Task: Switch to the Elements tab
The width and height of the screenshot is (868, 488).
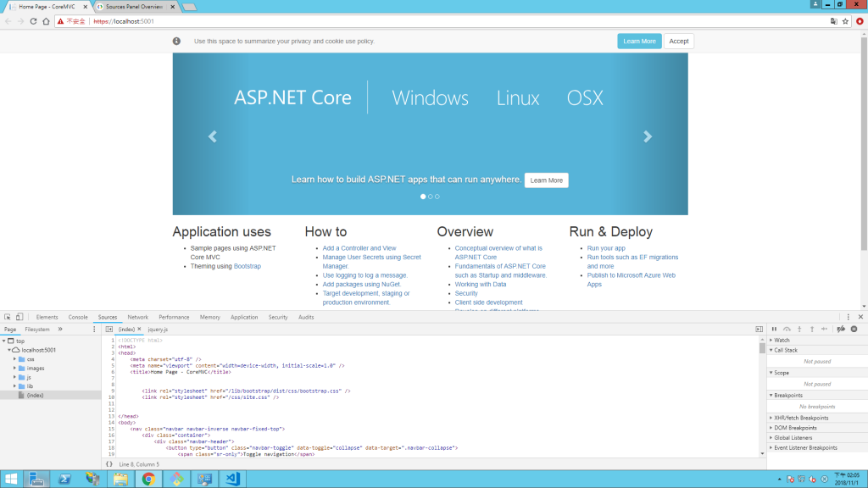Action: (47, 317)
